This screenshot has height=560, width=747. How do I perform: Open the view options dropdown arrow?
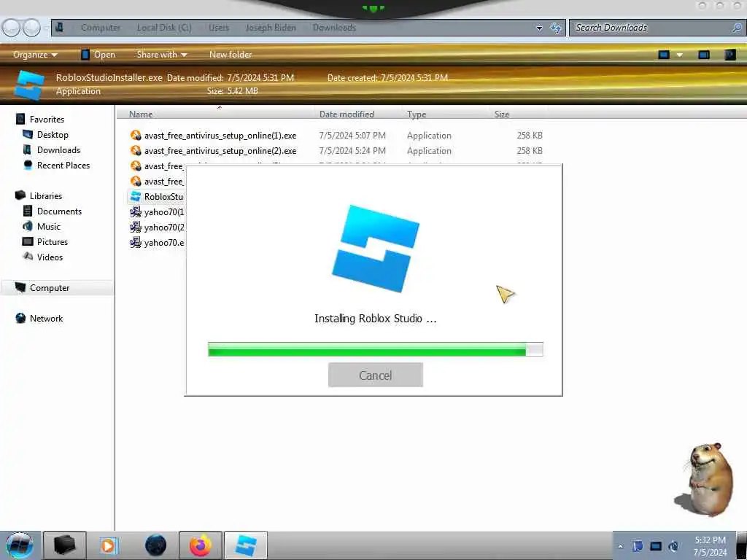[x=680, y=55]
